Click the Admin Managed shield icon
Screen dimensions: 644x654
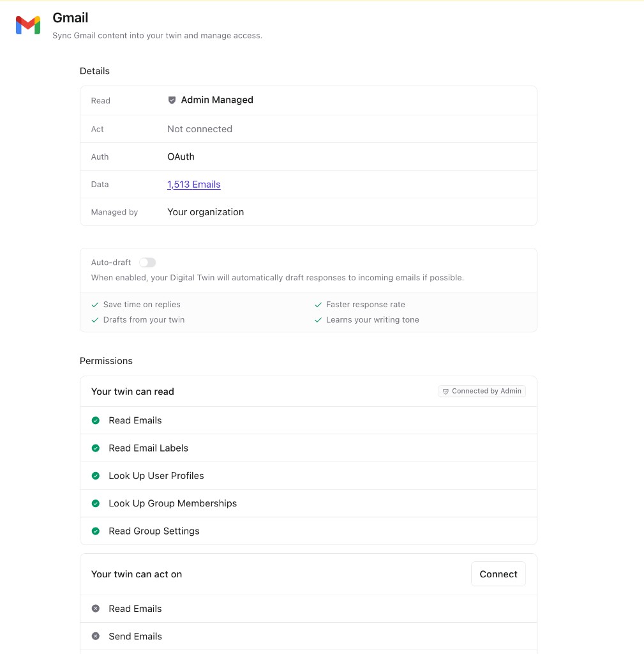tap(172, 100)
